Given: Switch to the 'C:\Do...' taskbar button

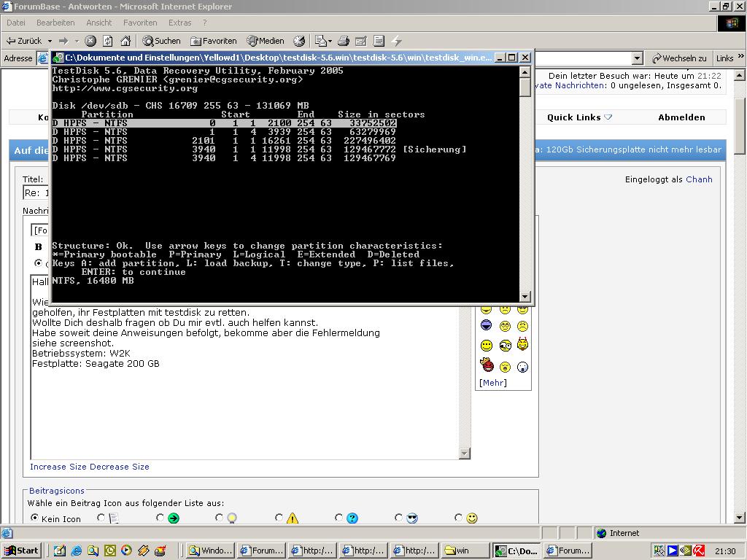Looking at the screenshot, I should (516, 551).
